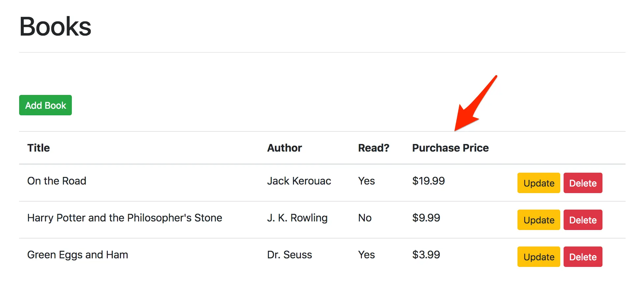Click the Dr. Seuss author cell

[x=289, y=255]
